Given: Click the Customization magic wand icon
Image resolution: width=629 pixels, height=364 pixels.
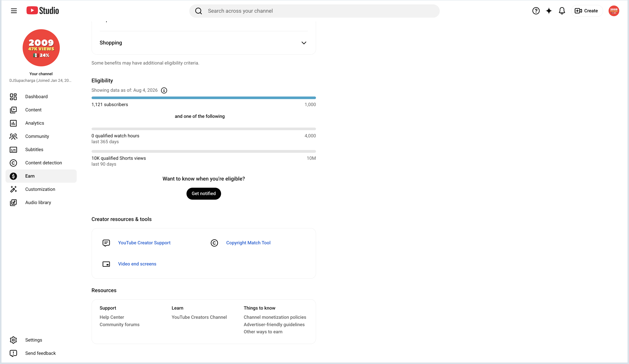Looking at the screenshot, I should [x=13, y=189].
